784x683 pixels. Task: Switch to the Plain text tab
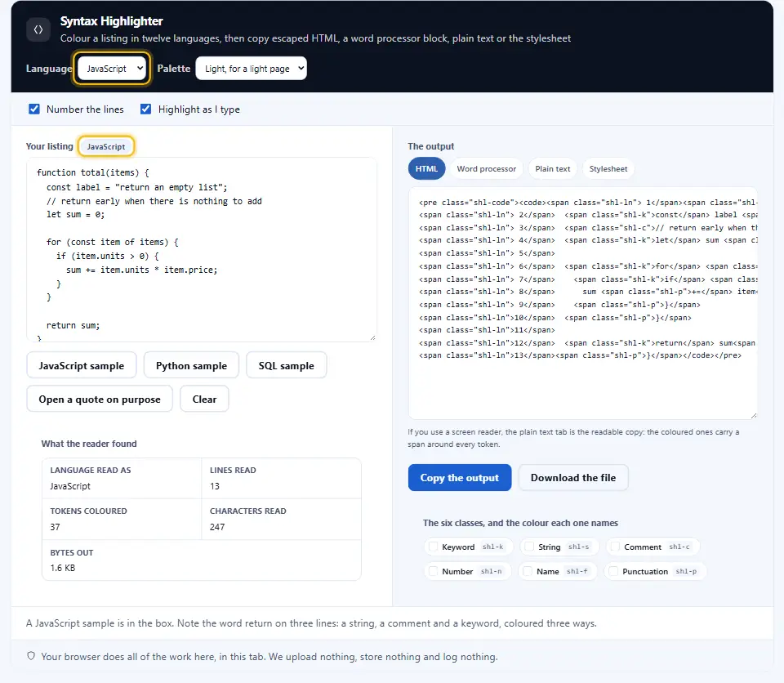[553, 168]
